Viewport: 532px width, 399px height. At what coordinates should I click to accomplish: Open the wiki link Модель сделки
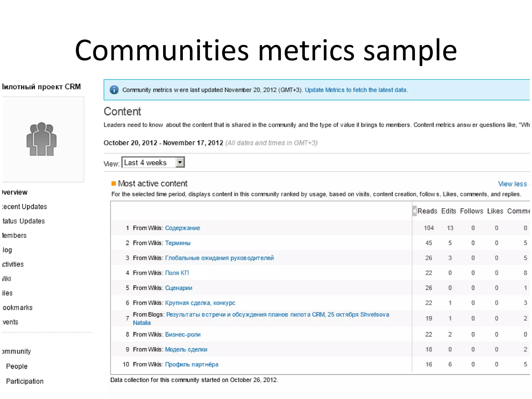coord(186,350)
